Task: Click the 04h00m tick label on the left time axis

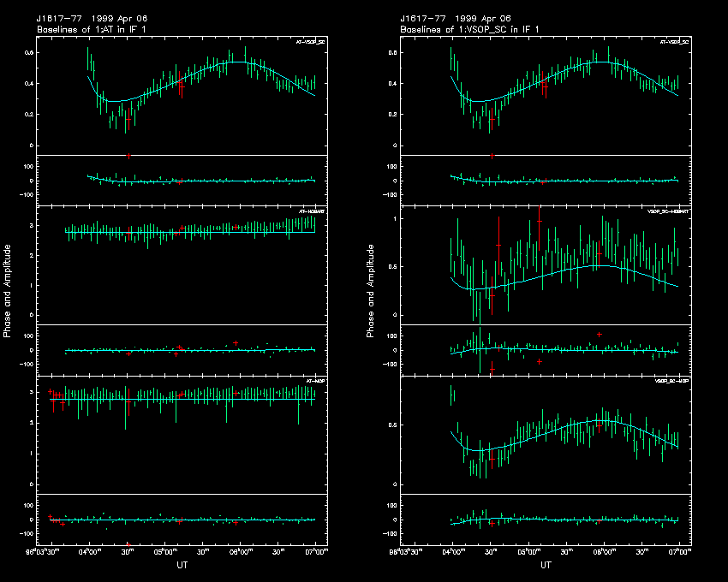Action: tap(90, 552)
